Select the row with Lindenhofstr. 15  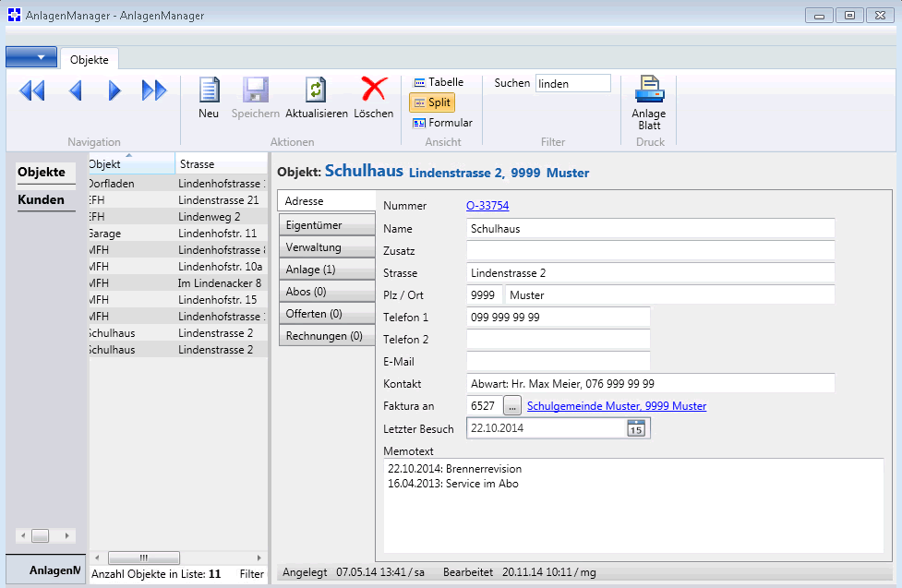tap(178, 300)
